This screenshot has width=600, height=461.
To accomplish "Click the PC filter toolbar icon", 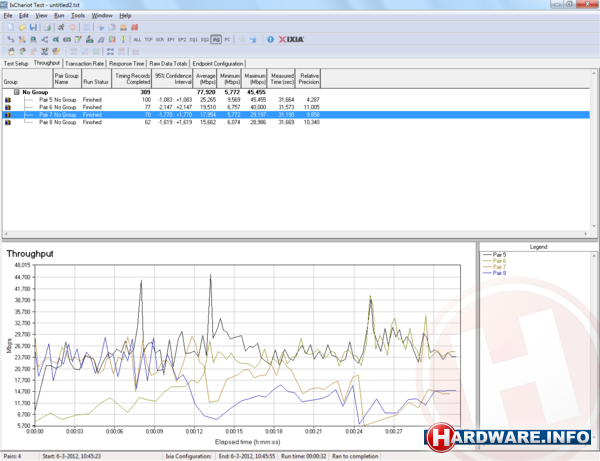I will coord(228,39).
